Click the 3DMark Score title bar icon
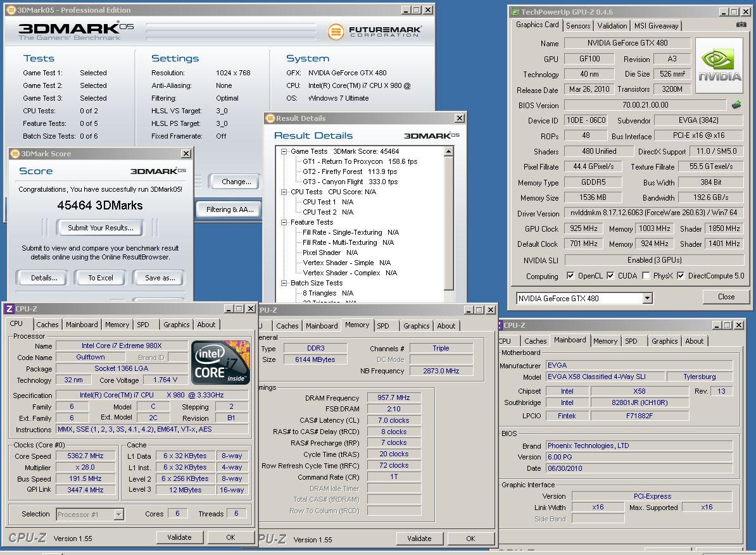Viewport: 756px width, 555px height. coord(15,154)
